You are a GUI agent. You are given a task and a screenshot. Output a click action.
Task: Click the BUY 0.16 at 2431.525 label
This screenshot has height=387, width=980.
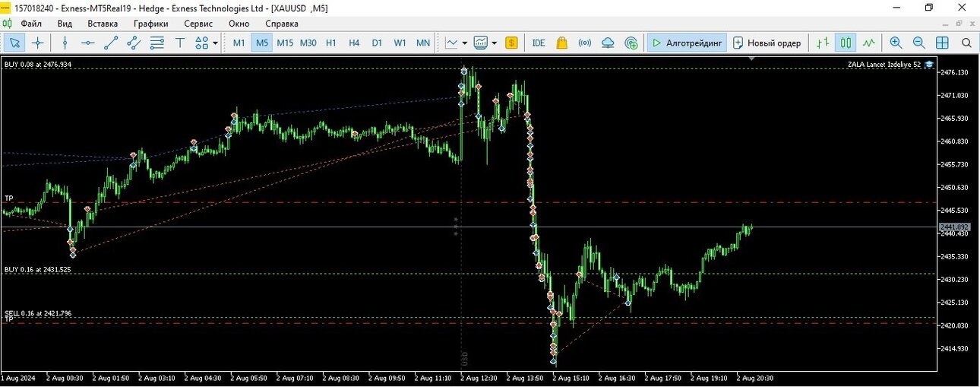pyautogui.click(x=38, y=269)
